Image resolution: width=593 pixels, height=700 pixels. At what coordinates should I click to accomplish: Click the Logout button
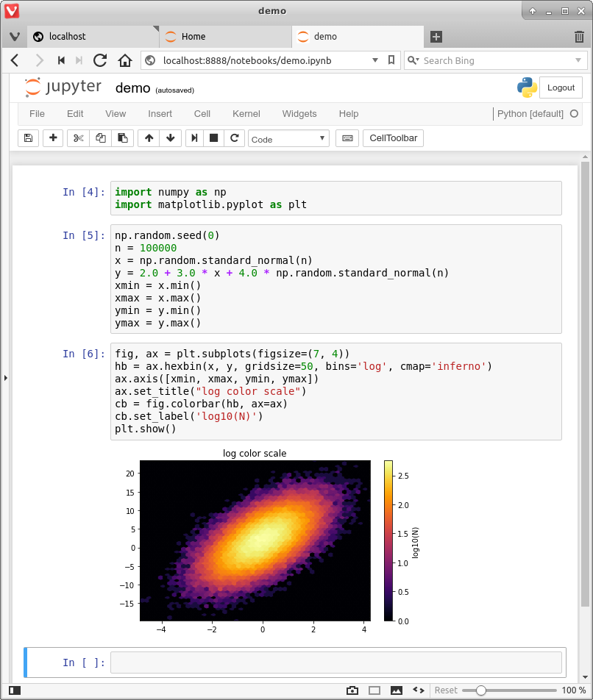pos(561,87)
